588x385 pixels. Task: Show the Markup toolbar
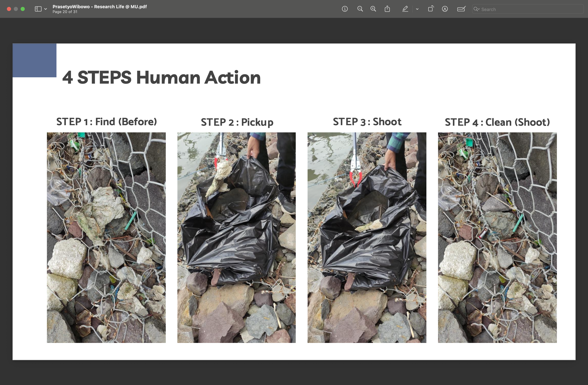point(445,9)
